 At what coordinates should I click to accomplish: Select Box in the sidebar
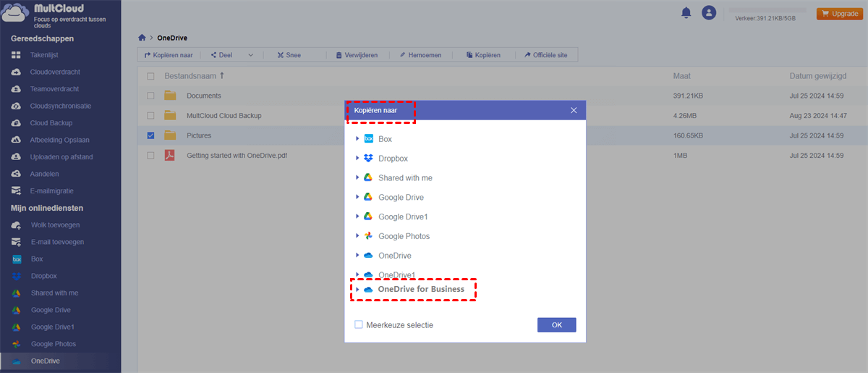(37, 259)
